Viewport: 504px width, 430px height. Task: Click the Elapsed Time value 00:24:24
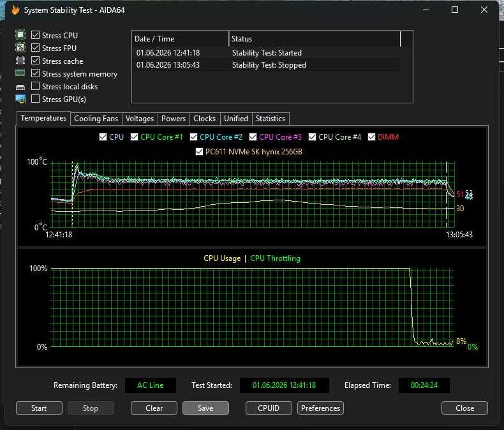(x=424, y=385)
